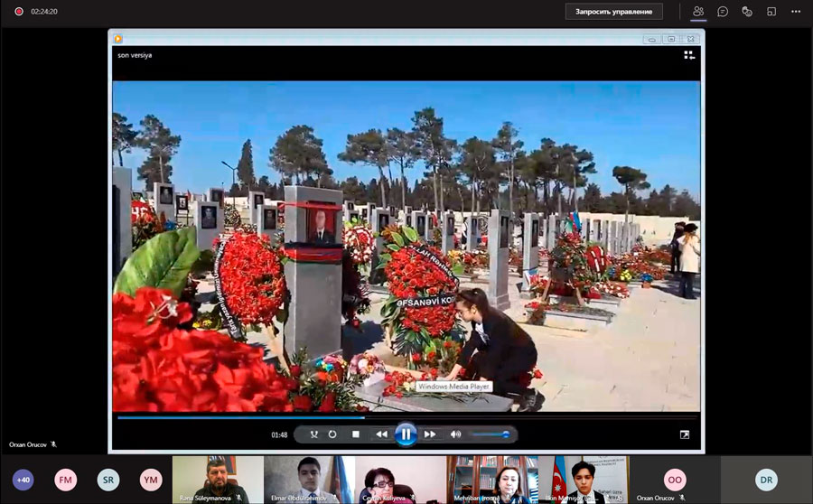
Task: Select the DR participant avatar
Action: coord(766,480)
